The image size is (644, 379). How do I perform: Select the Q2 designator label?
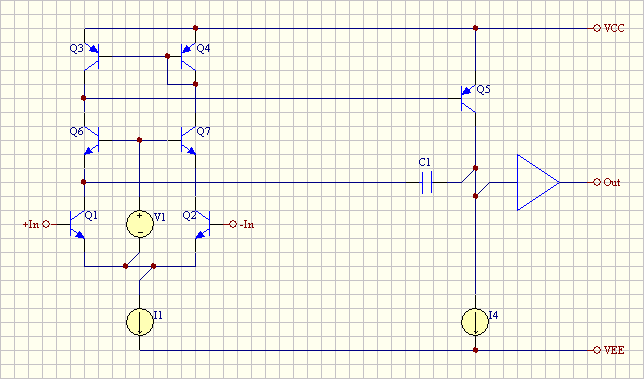pos(189,215)
